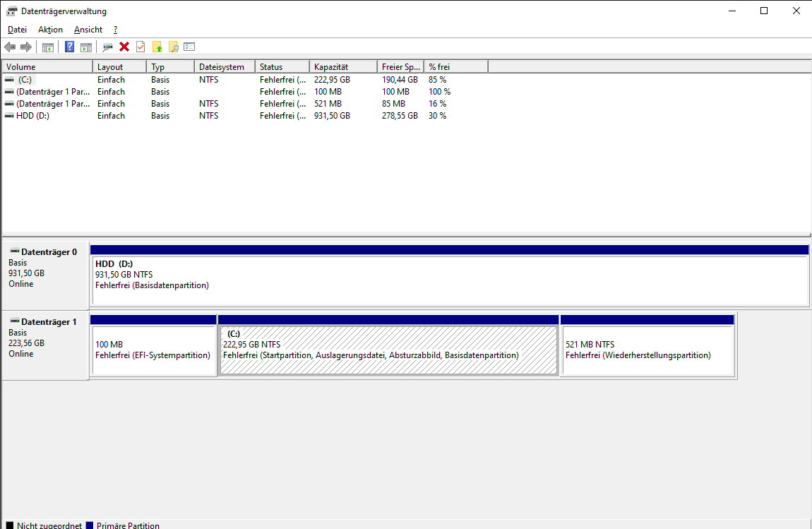Image resolution: width=812 pixels, height=529 pixels.
Task: Click the drive icon of row (C:)
Action: pos(9,80)
